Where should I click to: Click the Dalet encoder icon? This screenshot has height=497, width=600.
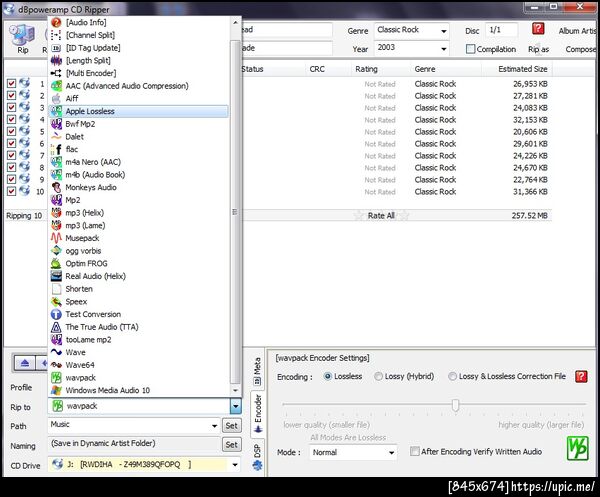pos(56,137)
